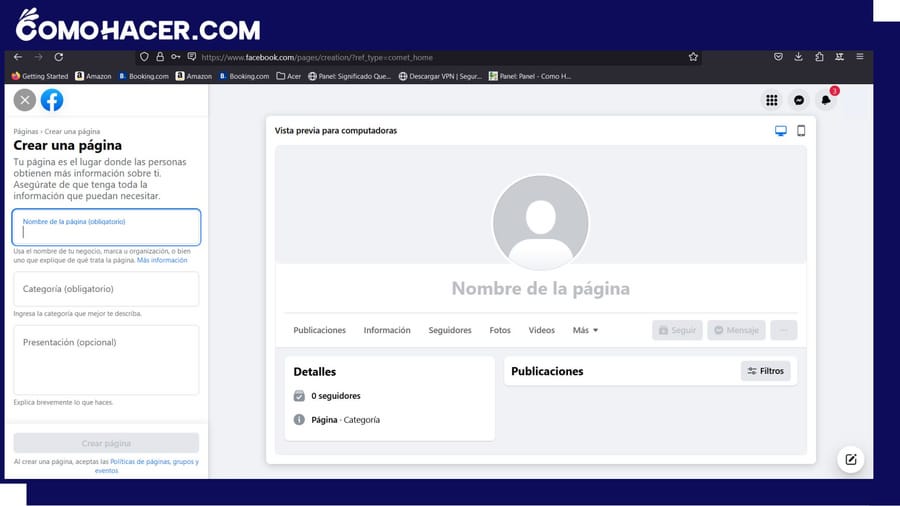Open the first Amazon bookmark
Image resolution: width=900 pixels, height=506 pixels.
coord(94,76)
